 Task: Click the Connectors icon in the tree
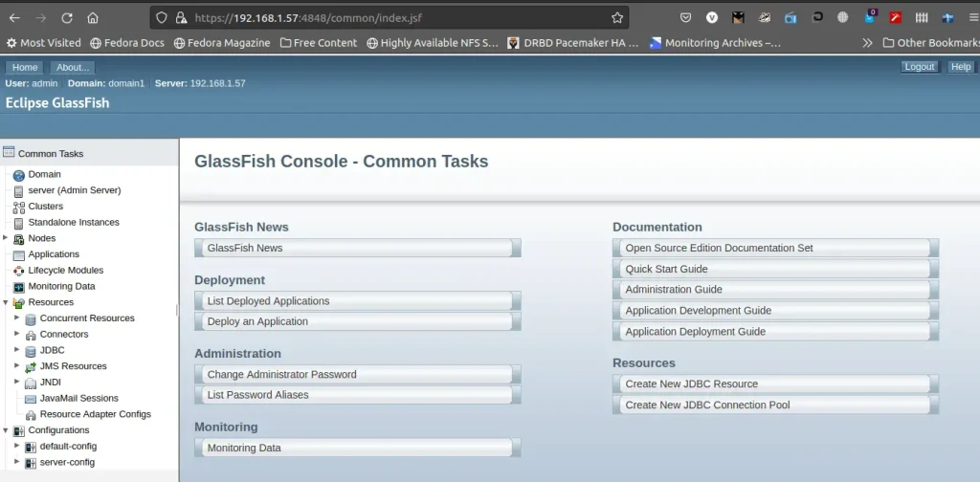pyautogui.click(x=30, y=336)
